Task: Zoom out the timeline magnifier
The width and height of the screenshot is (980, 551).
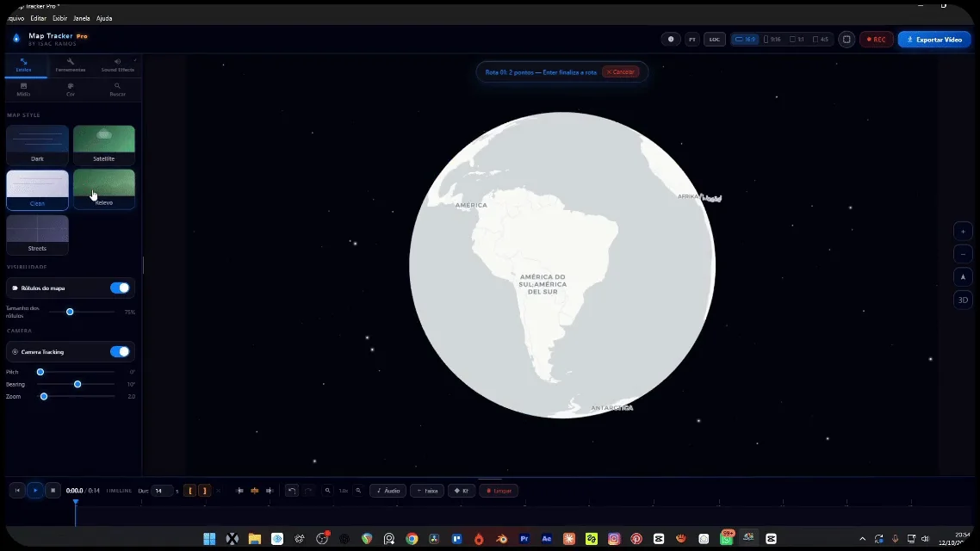Action: (327, 491)
